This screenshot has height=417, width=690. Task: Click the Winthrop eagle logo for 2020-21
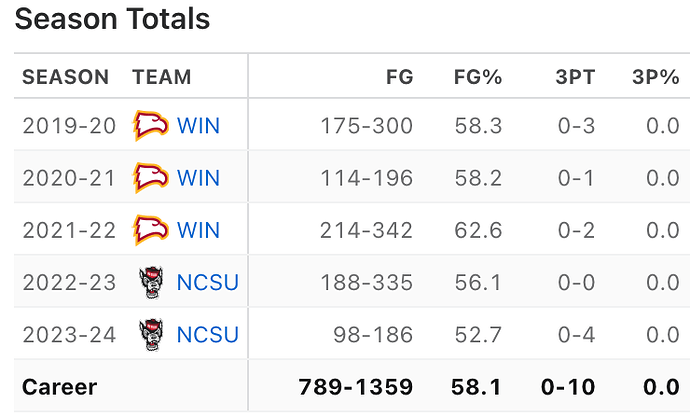(x=150, y=178)
